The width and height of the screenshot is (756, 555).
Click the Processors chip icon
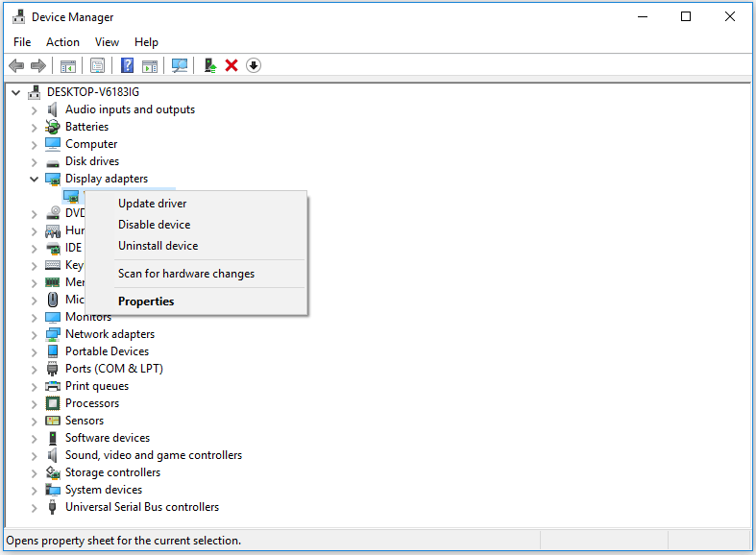click(x=53, y=403)
